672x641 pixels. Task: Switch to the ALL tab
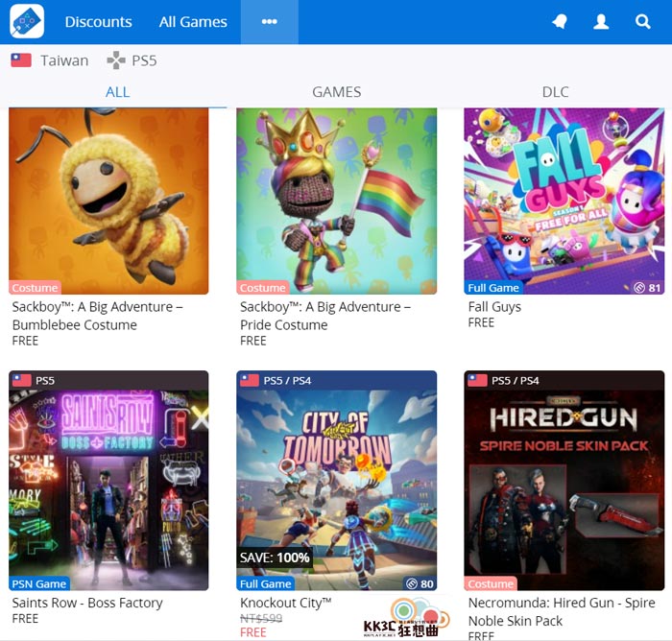(117, 92)
